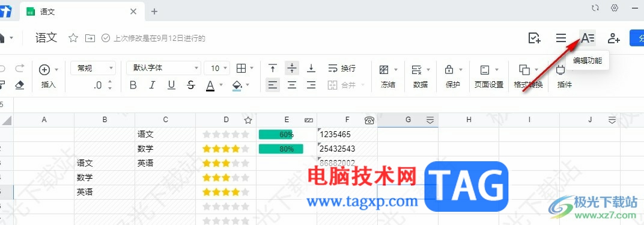Click cell C containing 数学
Screen dimensions: 644x225
pyautogui.click(x=166, y=149)
